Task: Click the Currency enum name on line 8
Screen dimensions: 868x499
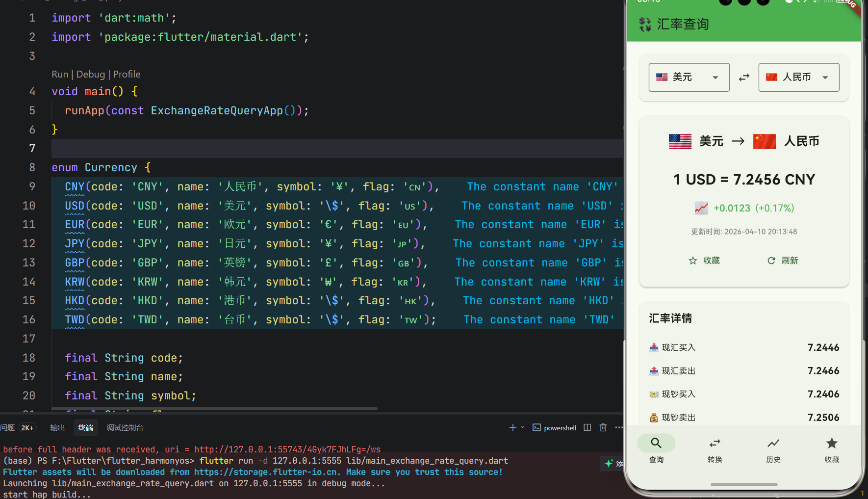Action: point(111,168)
